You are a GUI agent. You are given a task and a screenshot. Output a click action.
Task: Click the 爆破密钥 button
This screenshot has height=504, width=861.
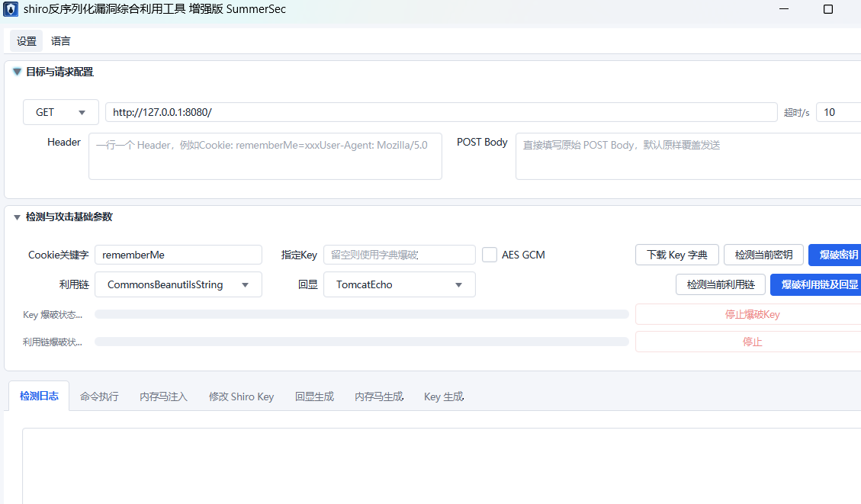click(835, 255)
